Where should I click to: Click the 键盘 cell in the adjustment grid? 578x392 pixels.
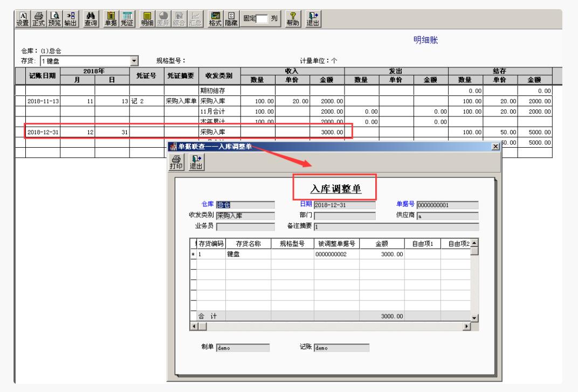pyautogui.click(x=248, y=253)
